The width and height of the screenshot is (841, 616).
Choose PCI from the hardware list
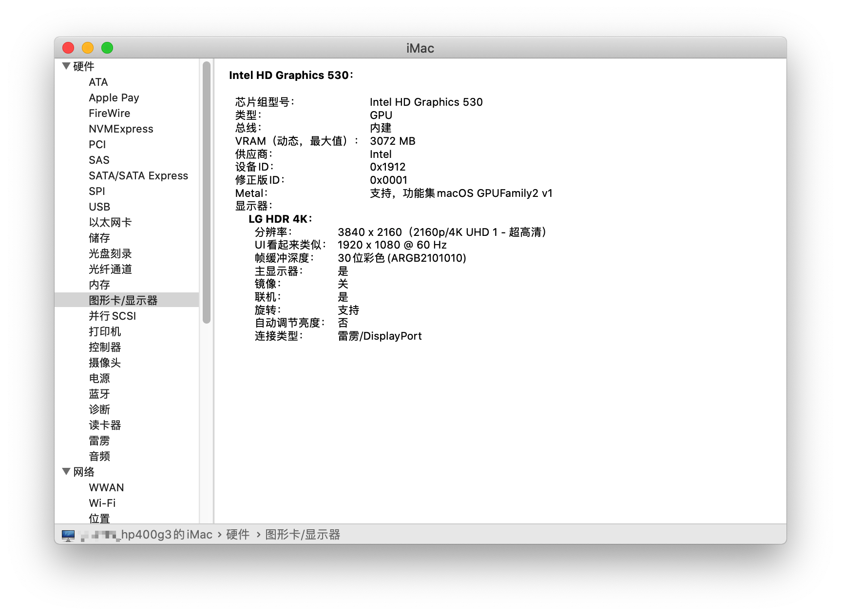pyautogui.click(x=97, y=144)
